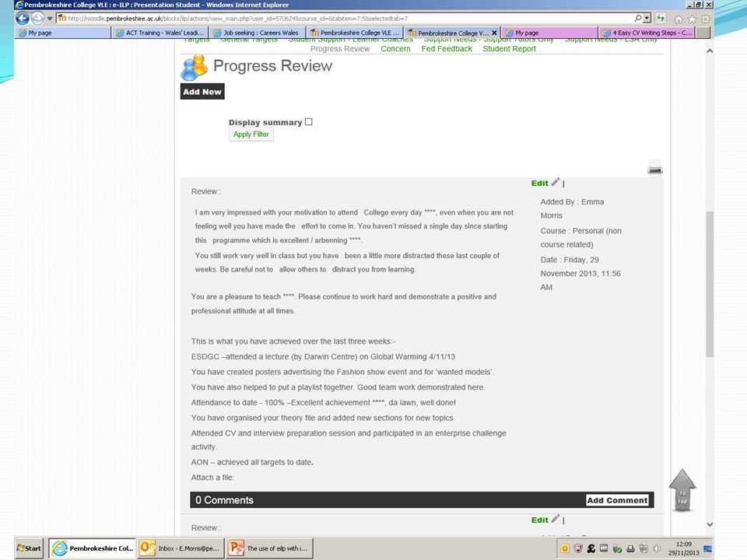Open Inbox - E.Morris Outlook taskbar item
This screenshot has width=747, height=560.
click(181, 548)
